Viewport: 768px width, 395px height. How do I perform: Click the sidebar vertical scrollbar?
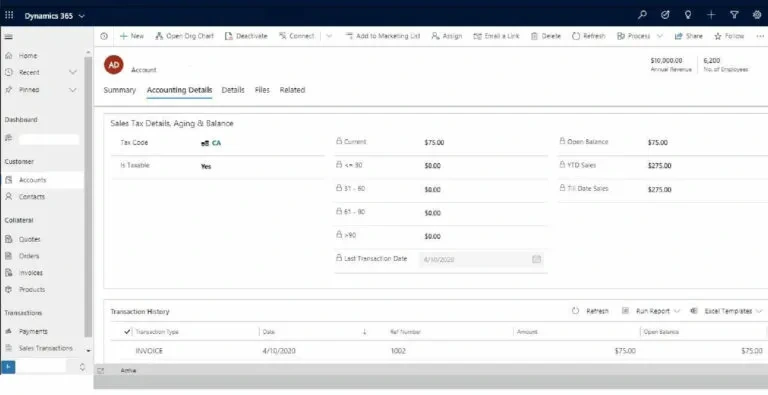click(x=88, y=196)
